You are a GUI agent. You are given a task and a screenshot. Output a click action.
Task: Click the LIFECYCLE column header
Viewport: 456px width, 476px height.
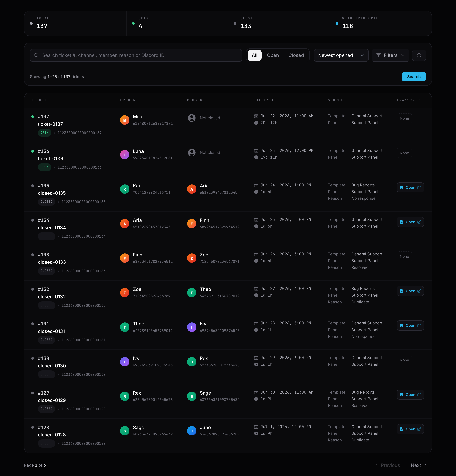click(265, 100)
